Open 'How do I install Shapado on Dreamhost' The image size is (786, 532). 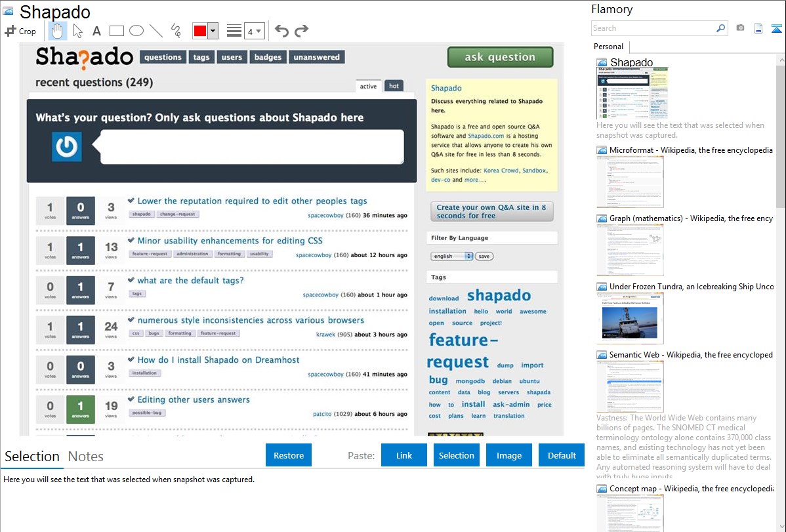(x=218, y=359)
